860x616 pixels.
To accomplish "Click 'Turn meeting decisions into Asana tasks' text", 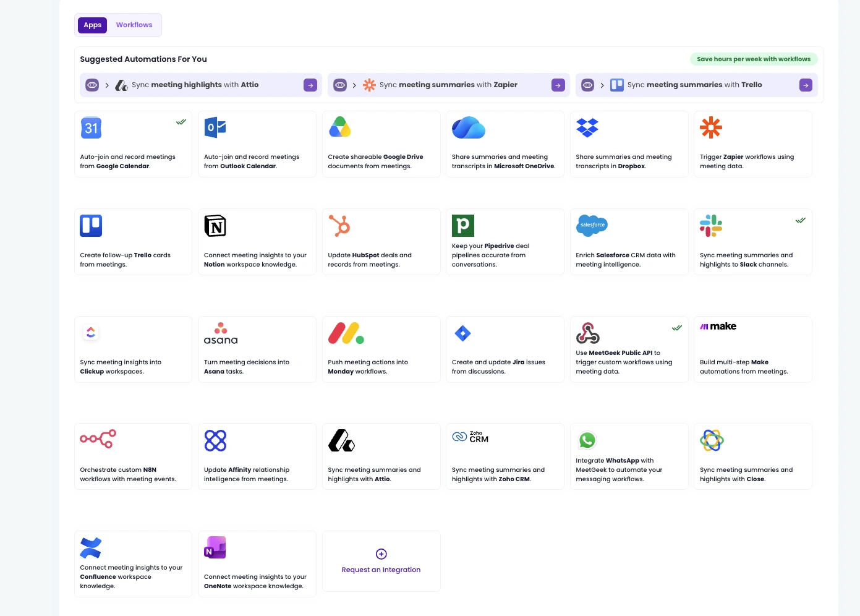I will (247, 367).
